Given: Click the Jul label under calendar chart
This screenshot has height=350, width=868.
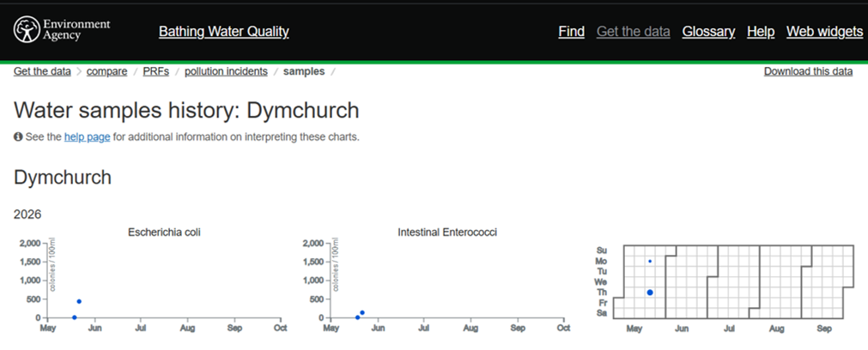Looking at the screenshot, I should click(730, 329).
